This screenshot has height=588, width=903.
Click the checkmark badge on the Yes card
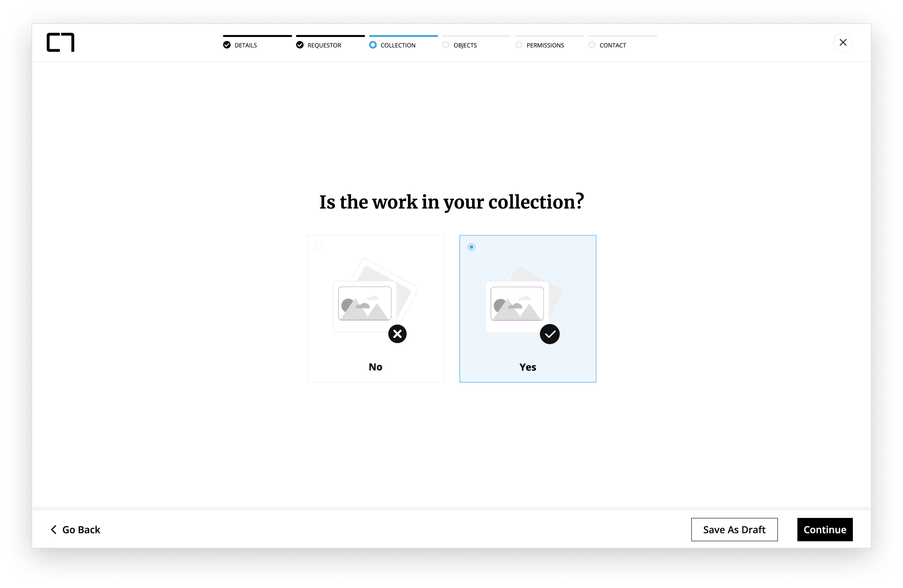pyautogui.click(x=549, y=334)
